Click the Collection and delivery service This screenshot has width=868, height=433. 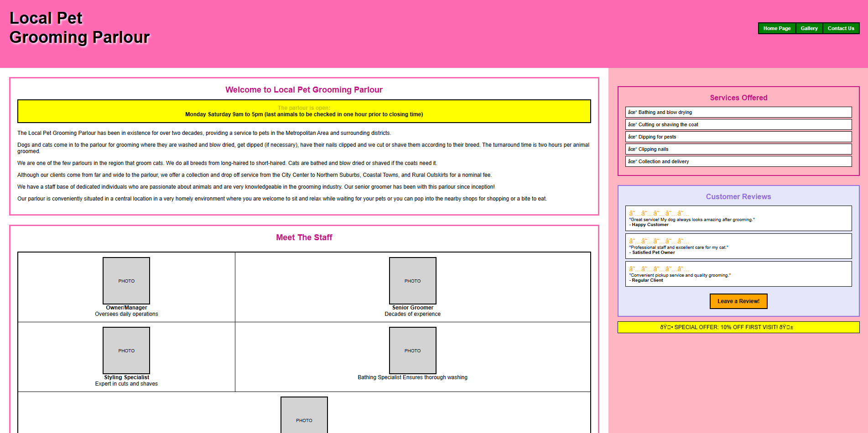click(738, 161)
